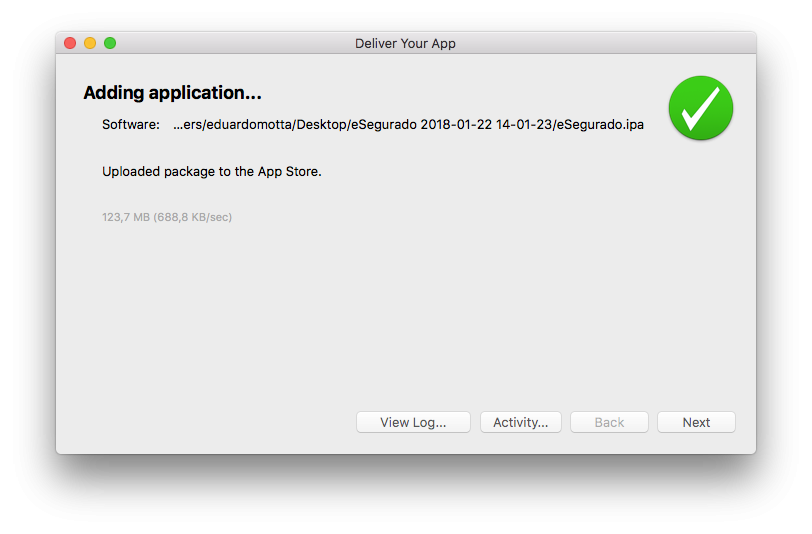Close the Deliver Your App window

tap(70, 43)
